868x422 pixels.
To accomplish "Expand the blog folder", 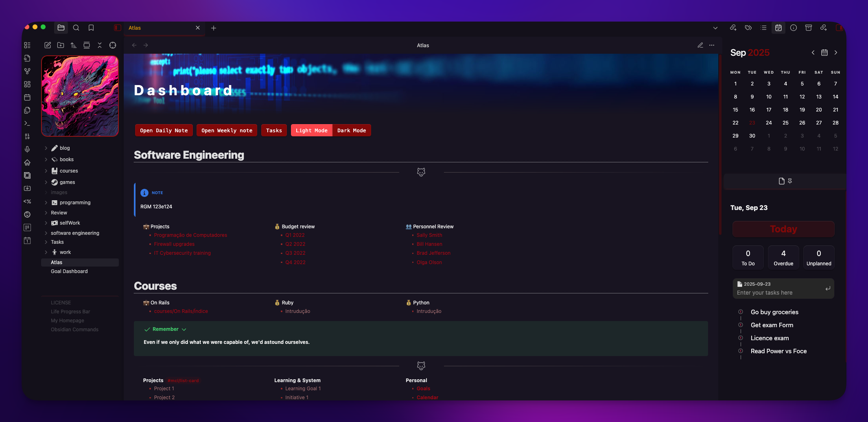I will 46,148.
